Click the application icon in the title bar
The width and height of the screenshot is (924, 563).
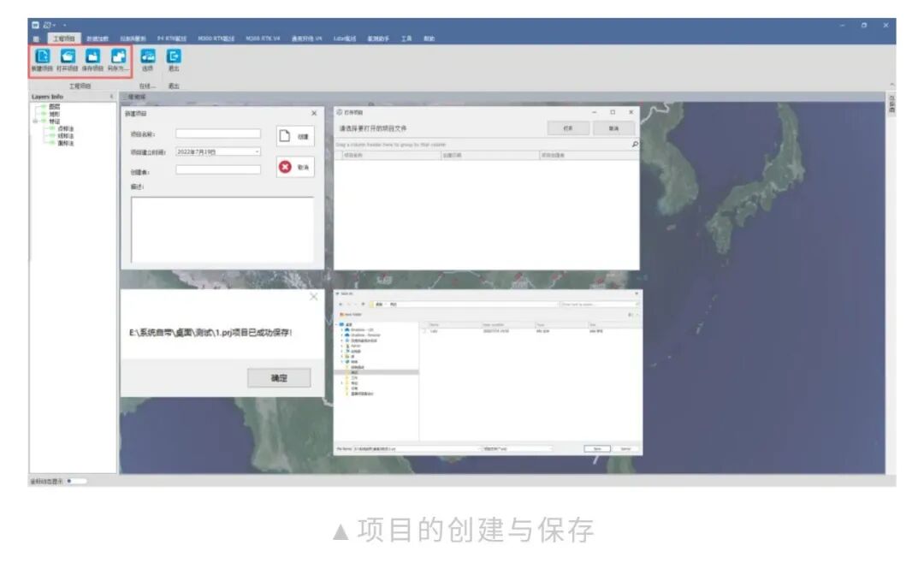click(x=35, y=25)
